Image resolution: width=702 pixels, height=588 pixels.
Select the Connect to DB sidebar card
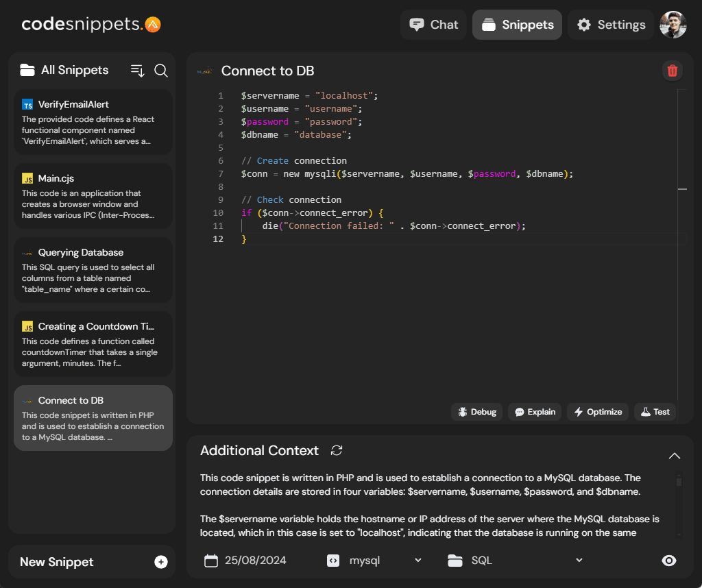[93, 418]
